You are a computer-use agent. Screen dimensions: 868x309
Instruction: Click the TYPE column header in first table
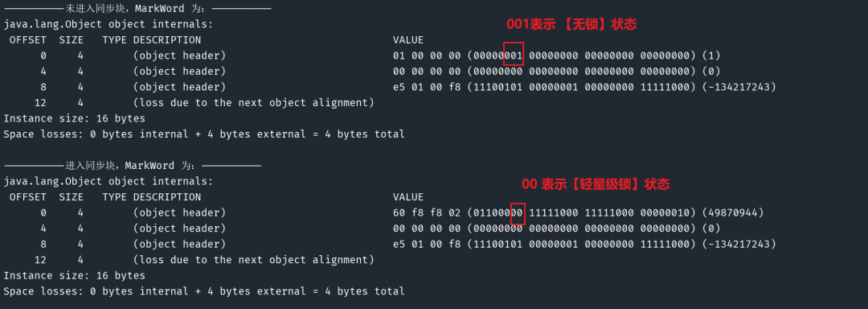pos(115,40)
